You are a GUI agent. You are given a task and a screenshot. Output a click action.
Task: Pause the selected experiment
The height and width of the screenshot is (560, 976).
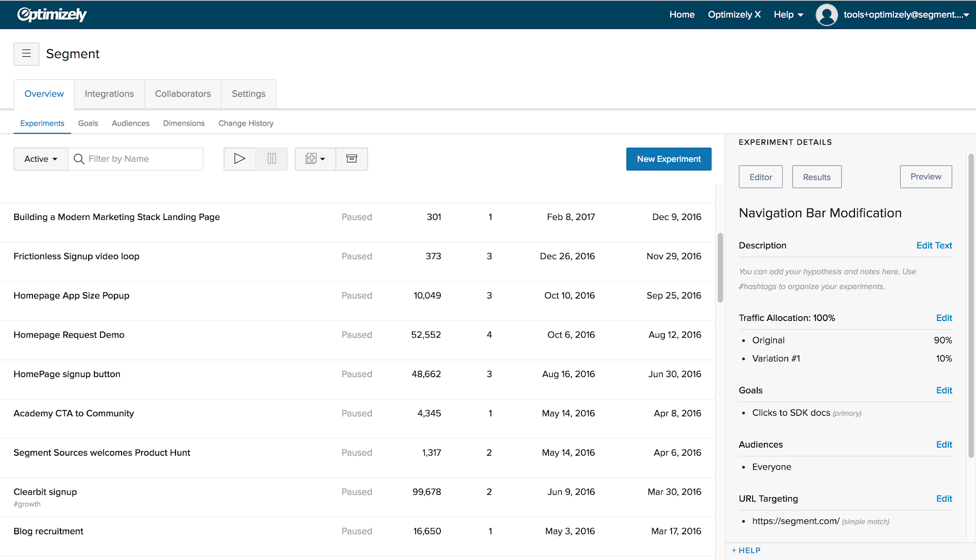271,159
